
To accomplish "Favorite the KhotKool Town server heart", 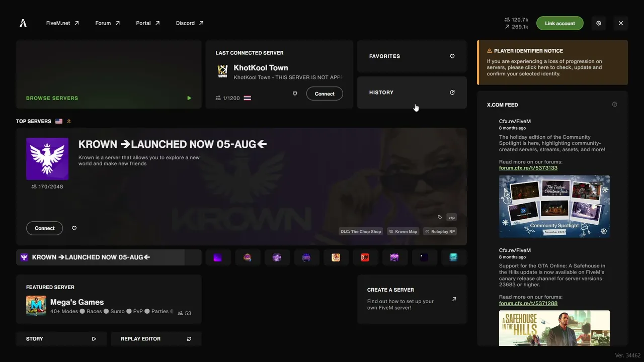I will [x=295, y=94].
